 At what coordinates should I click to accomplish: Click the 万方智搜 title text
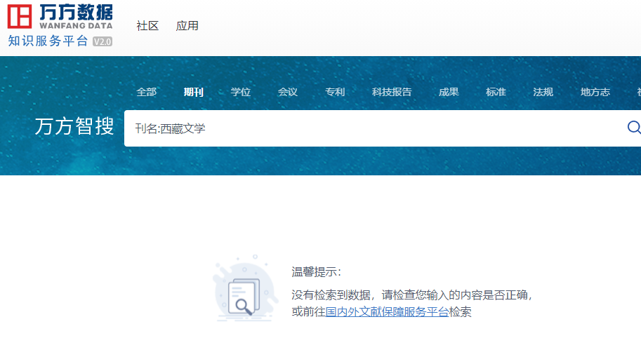(x=74, y=127)
